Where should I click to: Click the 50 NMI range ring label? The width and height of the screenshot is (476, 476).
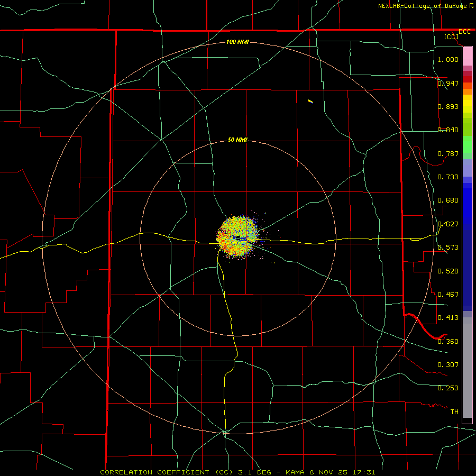237,140
